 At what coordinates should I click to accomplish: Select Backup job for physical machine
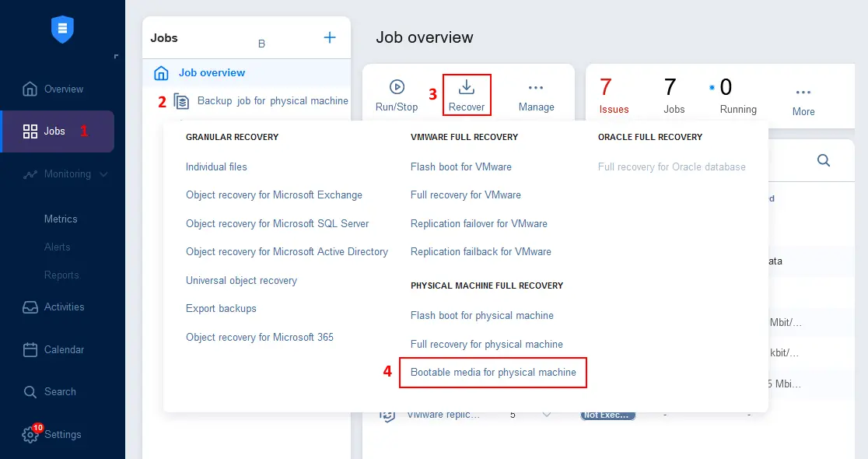click(x=272, y=101)
